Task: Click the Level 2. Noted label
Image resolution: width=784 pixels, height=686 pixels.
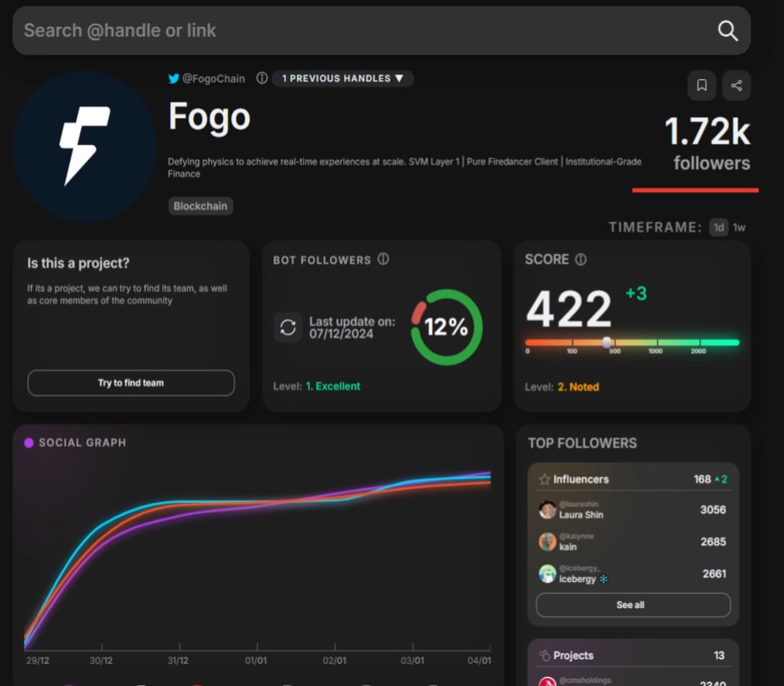Action: pyautogui.click(x=562, y=387)
